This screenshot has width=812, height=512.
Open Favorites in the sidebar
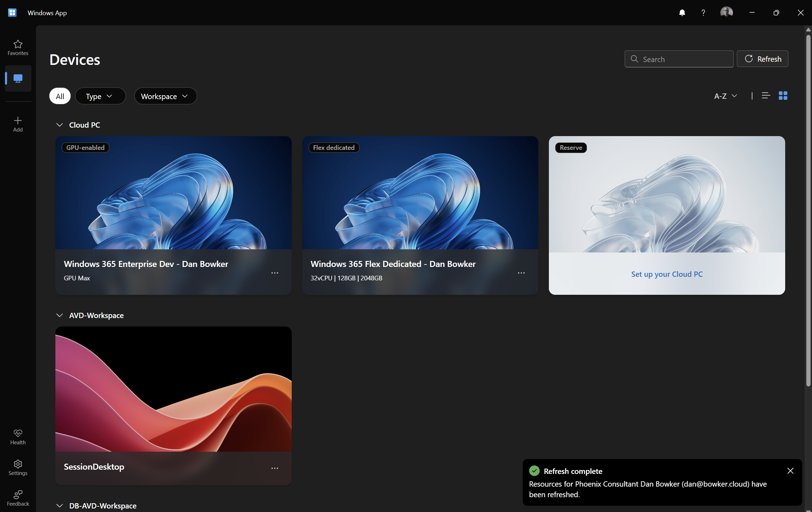tap(18, 48)
